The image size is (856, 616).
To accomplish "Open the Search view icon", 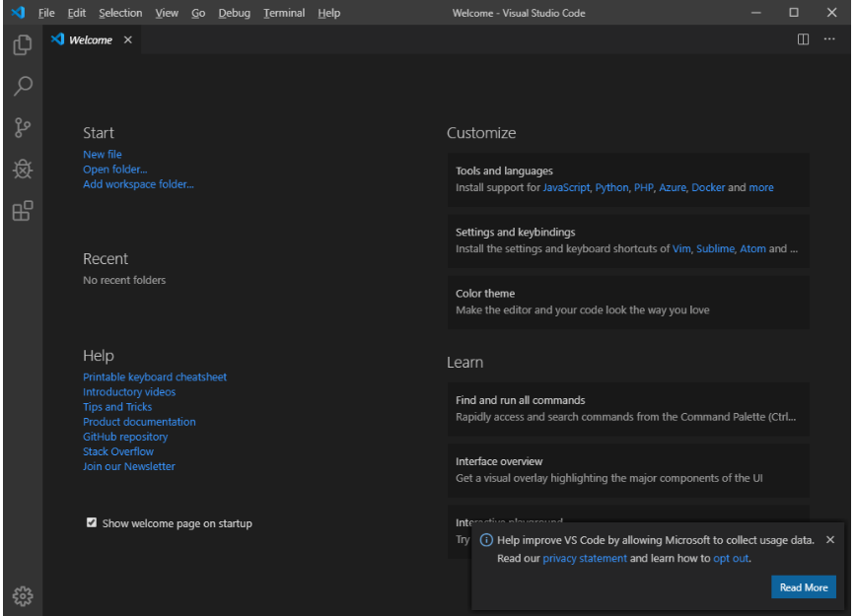I will [x=23, y=86].
